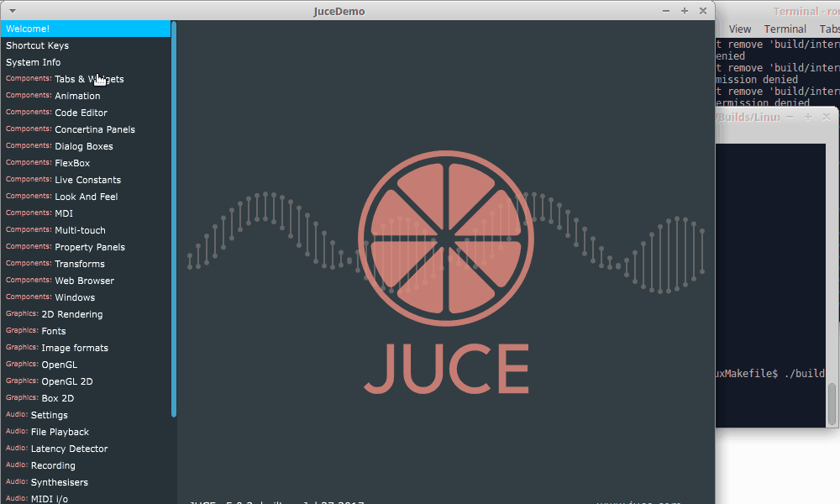Screen dimensions: 840x504
Task: Select Components: MDI demo
Action: pyautogui.click(x=86, y=213)
